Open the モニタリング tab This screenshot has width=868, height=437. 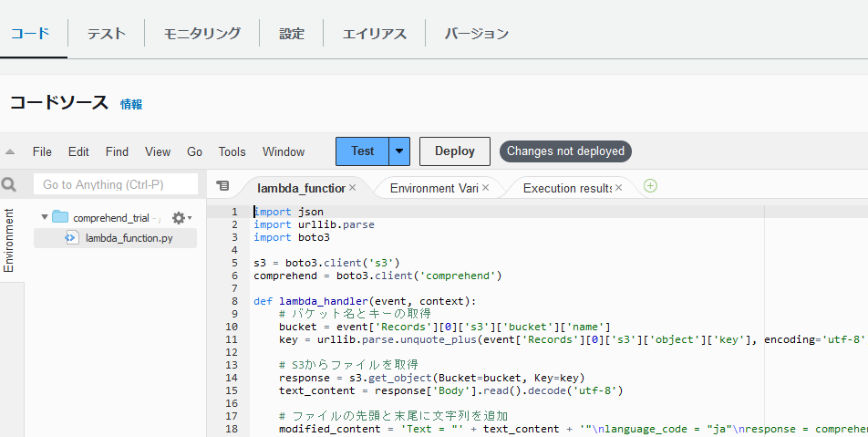tap(202, 34)
